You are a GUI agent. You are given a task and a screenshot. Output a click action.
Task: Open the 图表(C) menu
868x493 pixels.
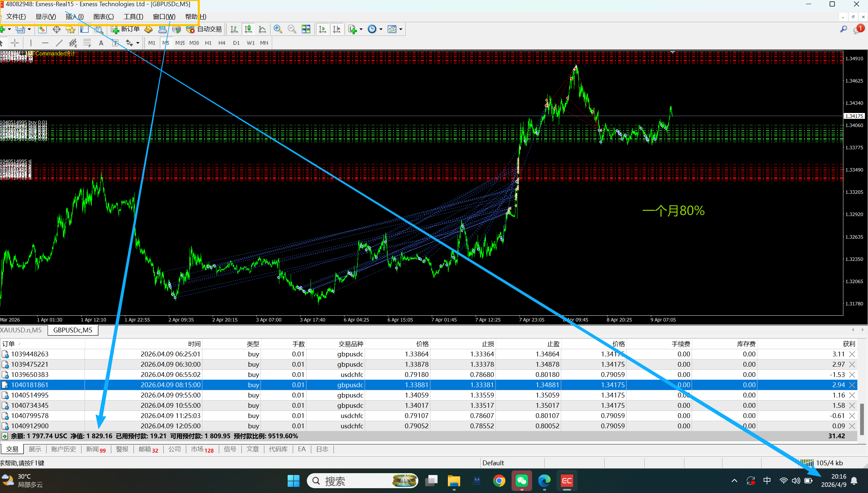(x=103, y=17)
